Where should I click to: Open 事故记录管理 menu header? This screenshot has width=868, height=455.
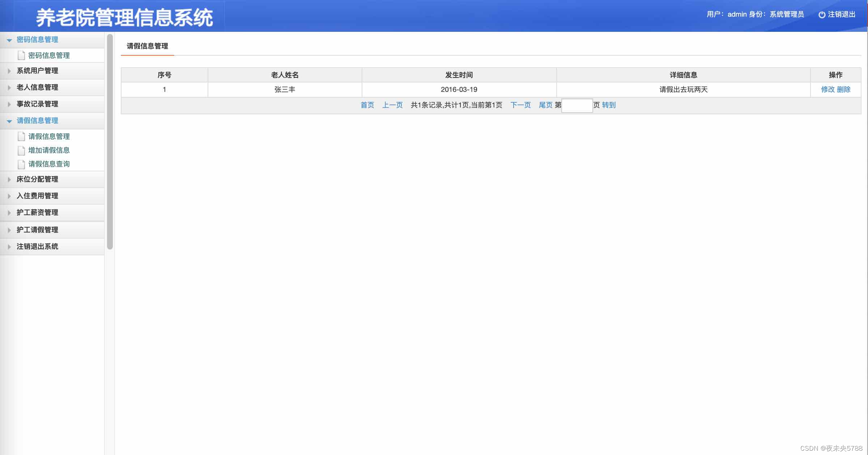click(52, 104)
